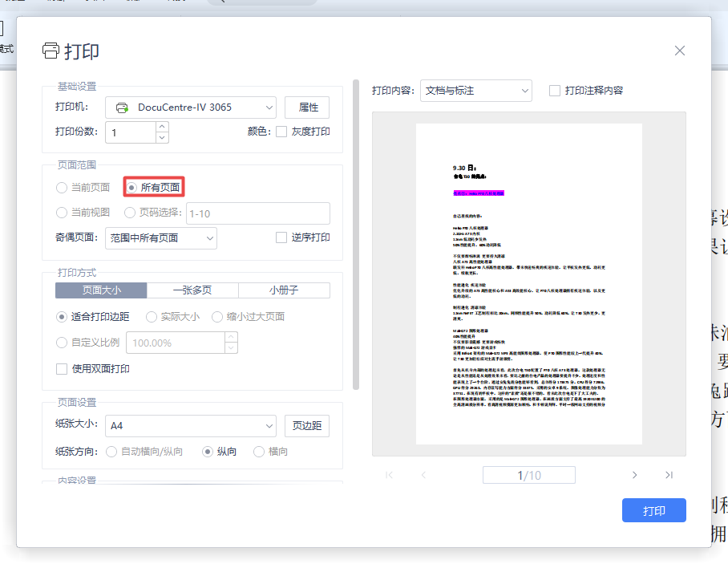Enable 灰度打印 grayscale checkbox
728x564 pixels.
[281, 132]
